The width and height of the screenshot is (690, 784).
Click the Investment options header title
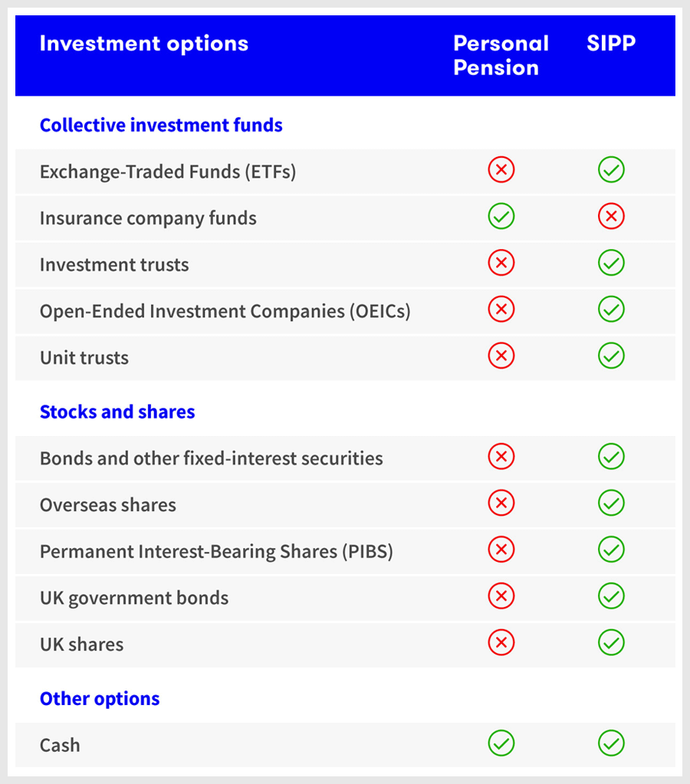[144, 44]
